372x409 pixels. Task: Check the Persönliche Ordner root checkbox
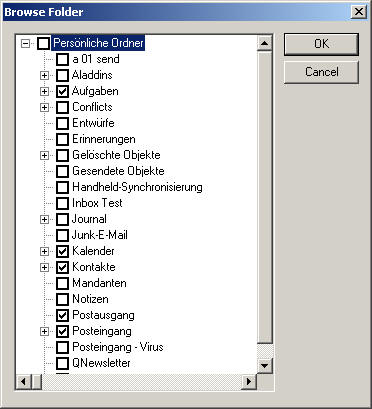click(43, 43)
